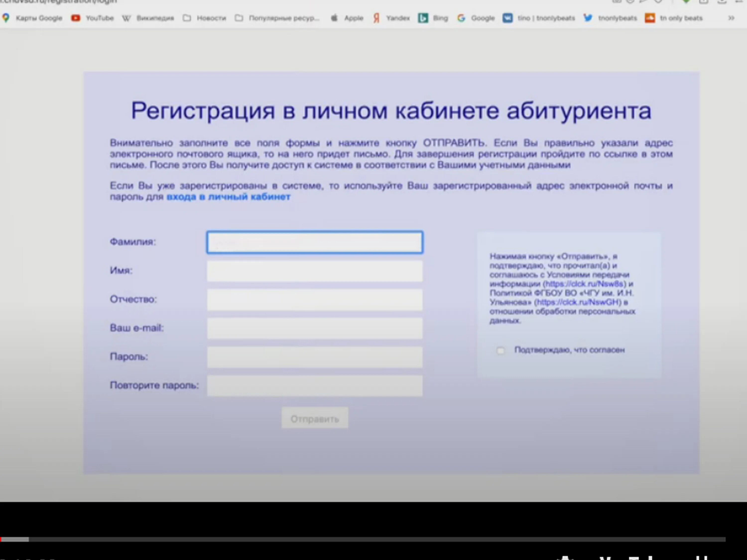Open the tnonlybeats Twitter bookmark
The image size is (747, 560).
pos(610,18)
